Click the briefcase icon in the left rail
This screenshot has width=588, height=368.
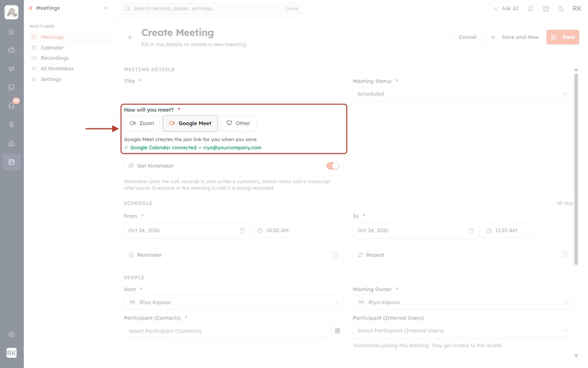[x=11, y=50]
